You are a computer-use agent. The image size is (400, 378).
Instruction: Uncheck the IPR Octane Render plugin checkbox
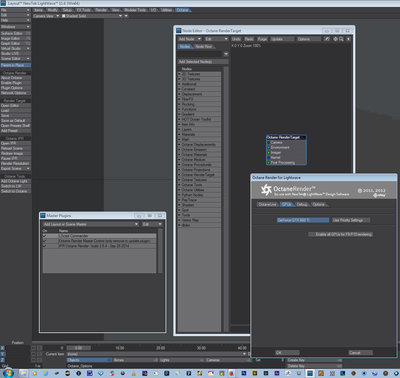click(45, 246)
